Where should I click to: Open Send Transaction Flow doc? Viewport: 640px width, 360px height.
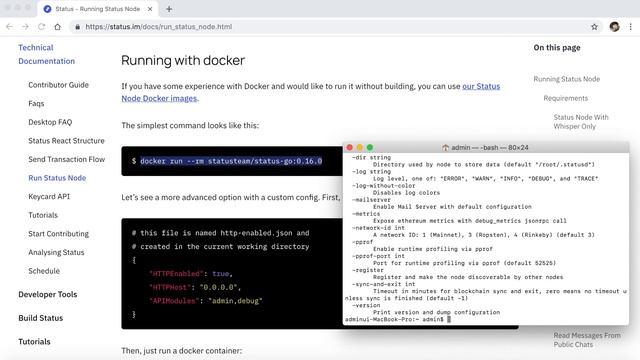click(x=67, y=159)
